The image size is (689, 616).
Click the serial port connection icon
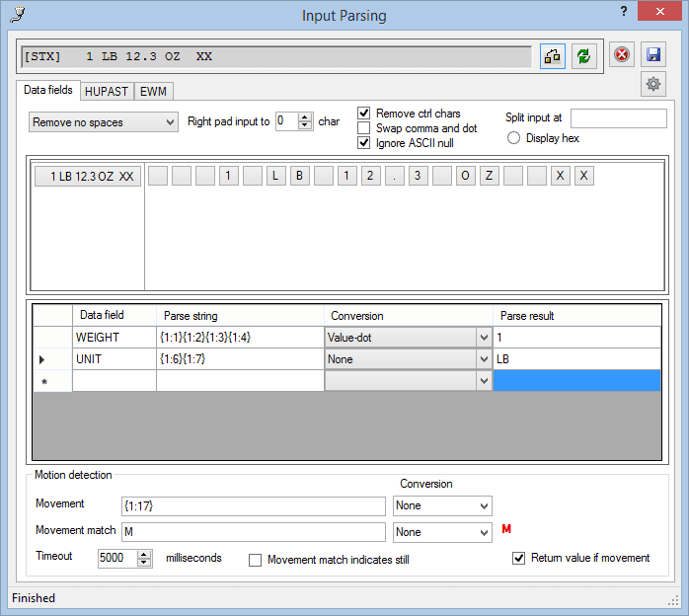click(x=553, y=56)
